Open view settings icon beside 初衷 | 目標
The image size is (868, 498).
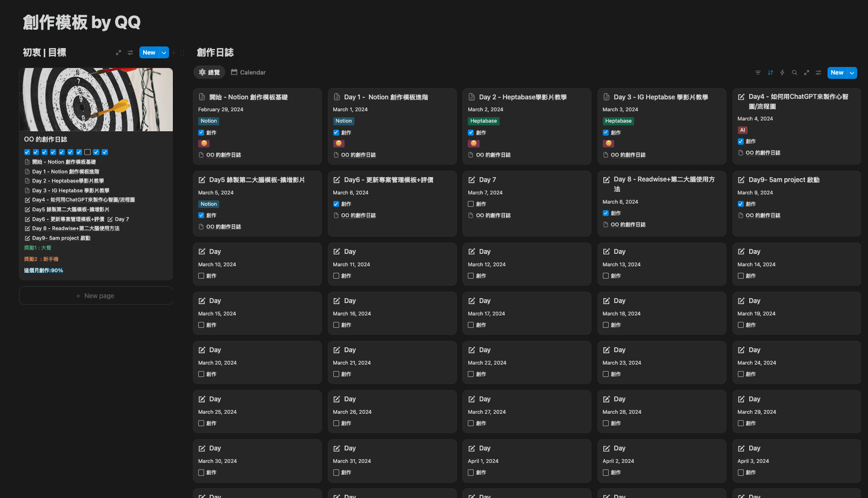coord(130,53)
